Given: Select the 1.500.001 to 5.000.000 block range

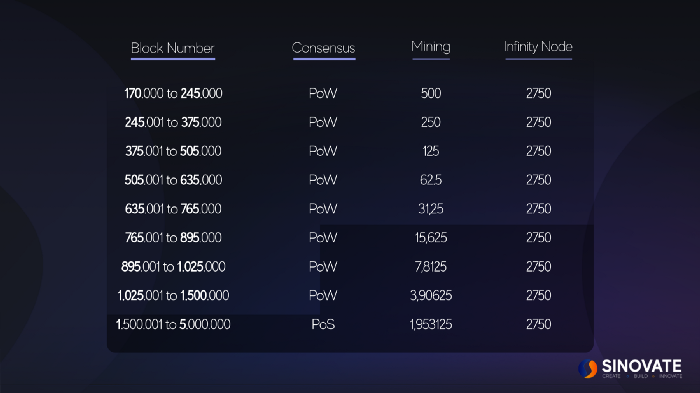Looking at the screenshot, I should tap(173, 324).
